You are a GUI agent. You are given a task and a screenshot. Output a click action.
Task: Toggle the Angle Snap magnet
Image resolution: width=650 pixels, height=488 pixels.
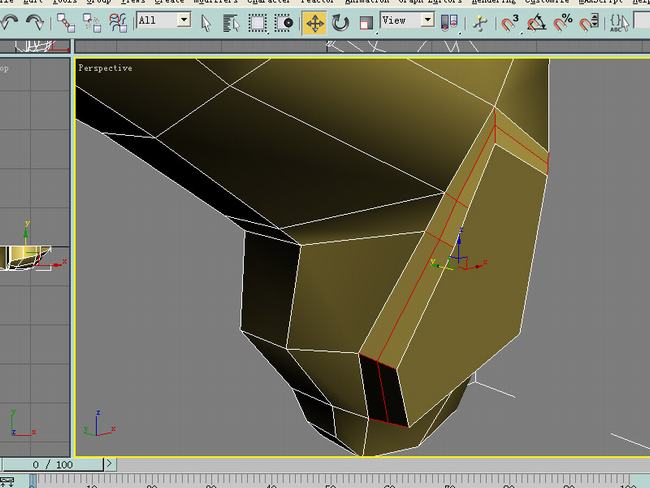(x=537, y=23)
